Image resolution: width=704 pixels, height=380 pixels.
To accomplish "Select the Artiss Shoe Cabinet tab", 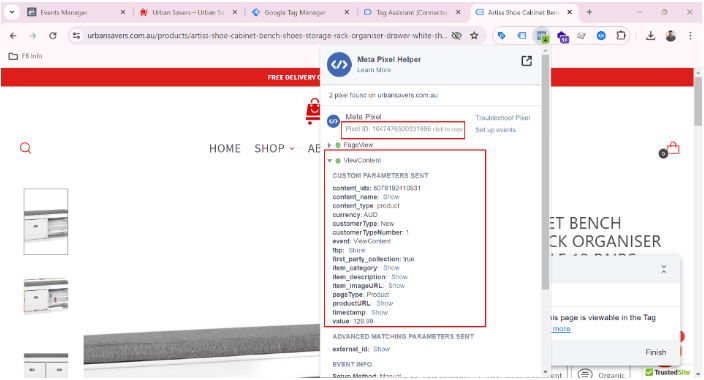I will coord(523,13).
